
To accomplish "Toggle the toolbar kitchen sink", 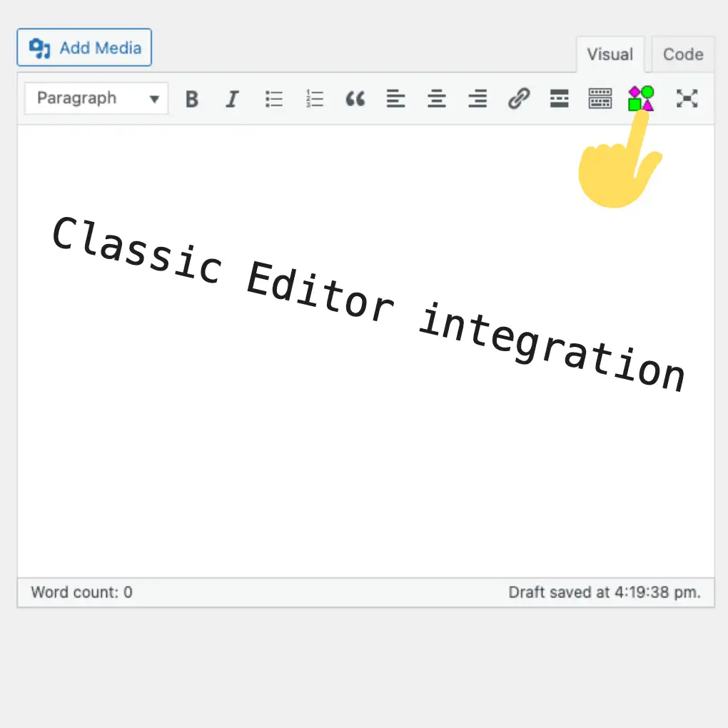I will 600,98.
